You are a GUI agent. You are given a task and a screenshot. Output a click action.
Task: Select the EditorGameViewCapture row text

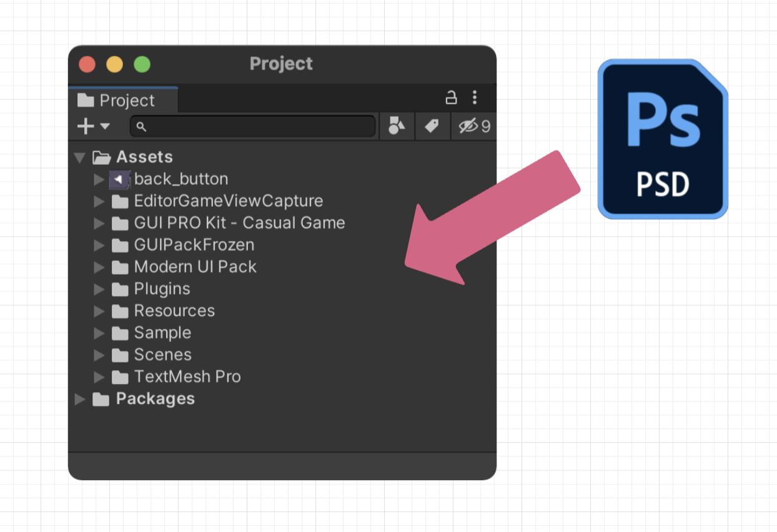[229, 201]
